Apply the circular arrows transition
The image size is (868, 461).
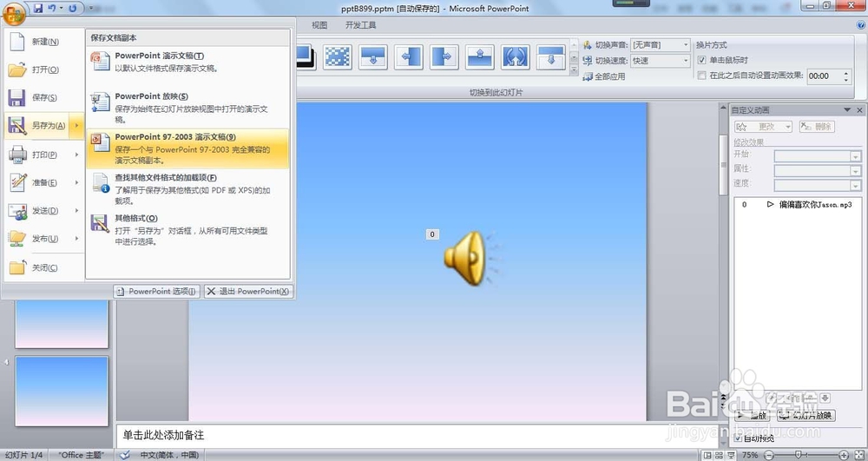pos(515,56)
